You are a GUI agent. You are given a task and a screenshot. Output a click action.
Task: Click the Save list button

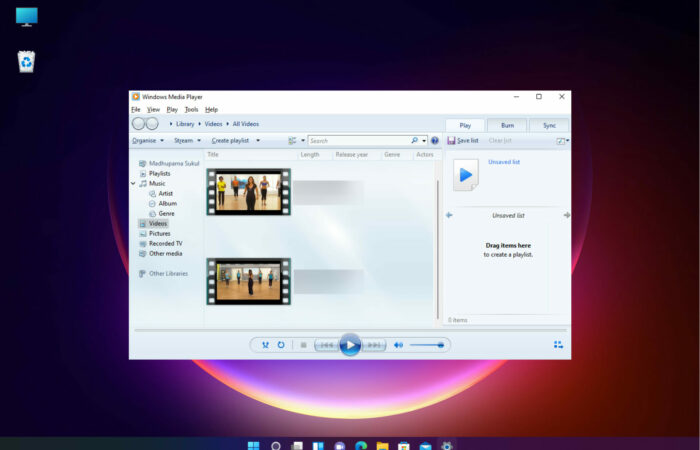pyautogui.click(x=463, y=141)
